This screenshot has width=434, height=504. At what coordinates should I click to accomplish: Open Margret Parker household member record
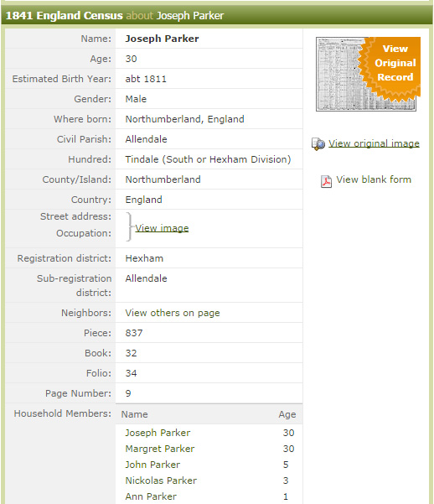pyautogui.click(x=160, y=449)
